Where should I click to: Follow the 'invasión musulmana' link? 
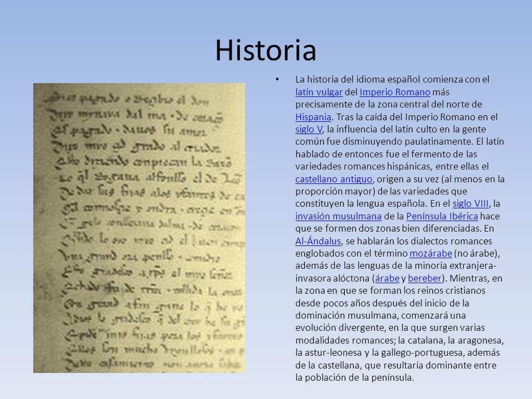(x=338, y=217)
